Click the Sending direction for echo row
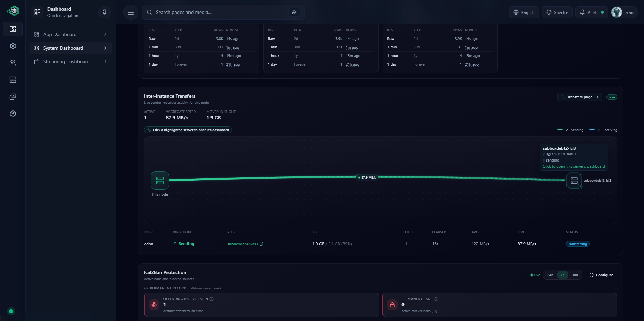644x321 pixels. point(184,244)
